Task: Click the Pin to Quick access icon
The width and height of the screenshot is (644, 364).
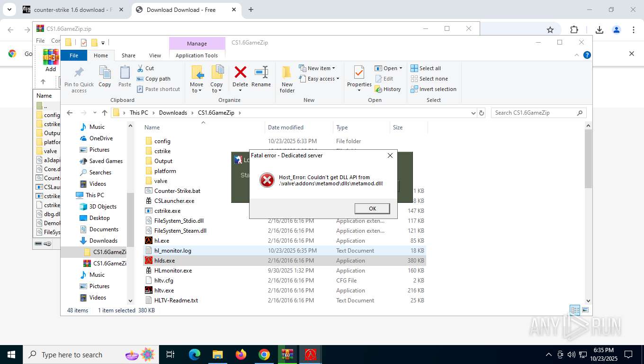Action: tap(79, 72)
